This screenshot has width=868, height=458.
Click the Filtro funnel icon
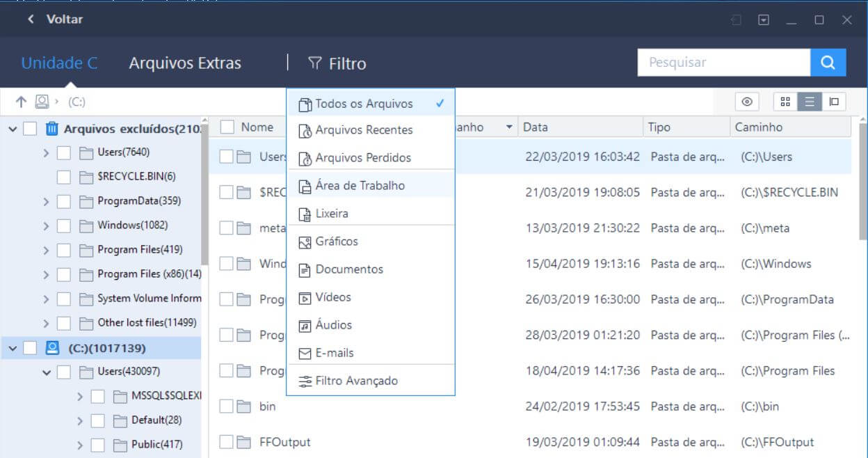pos(314,63)
